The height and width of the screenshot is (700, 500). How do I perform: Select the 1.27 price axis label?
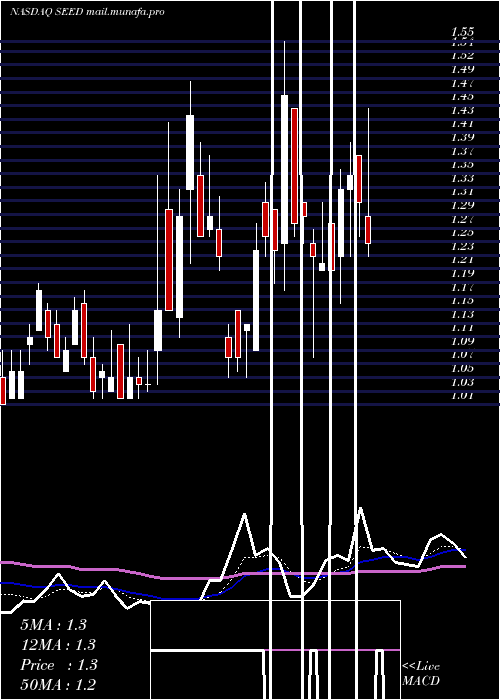(462, 219)
